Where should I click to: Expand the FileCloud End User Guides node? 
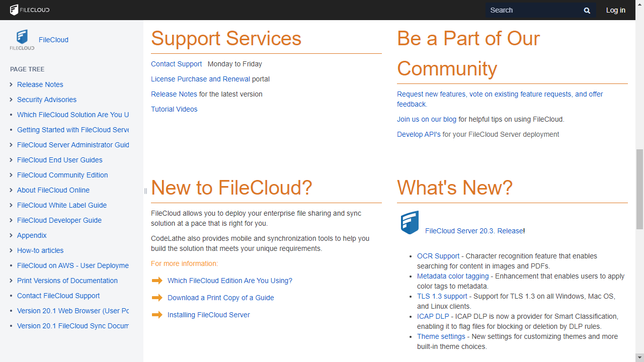[11, 160]
